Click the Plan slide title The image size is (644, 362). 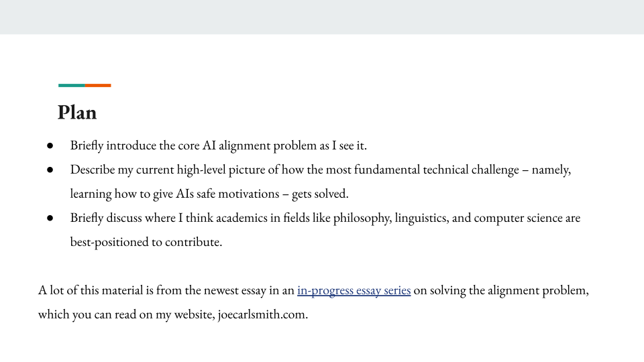tap(77, 112)
